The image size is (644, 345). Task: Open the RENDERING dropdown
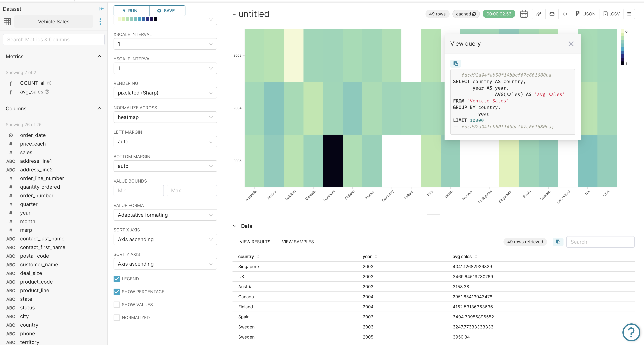[165, 93]
